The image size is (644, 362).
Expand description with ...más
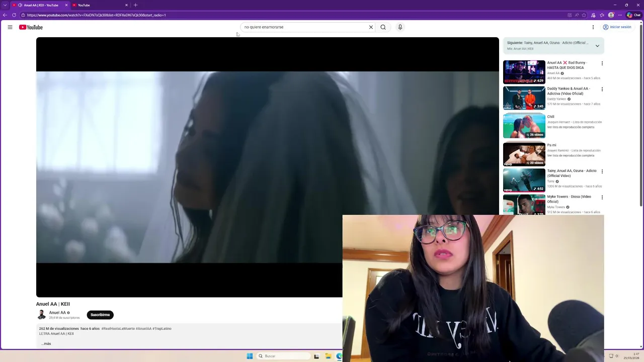click(46, 344)
